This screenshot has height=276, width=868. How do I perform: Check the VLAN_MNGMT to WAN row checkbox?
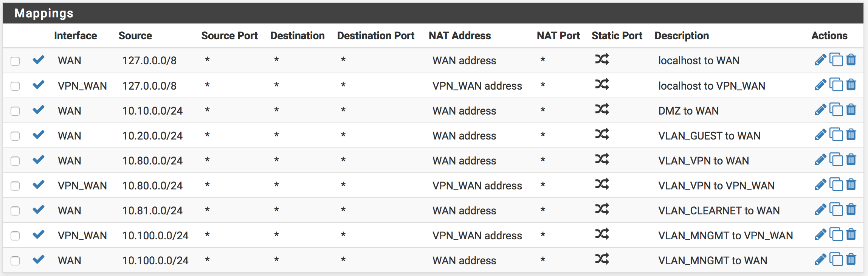(15, 261)
